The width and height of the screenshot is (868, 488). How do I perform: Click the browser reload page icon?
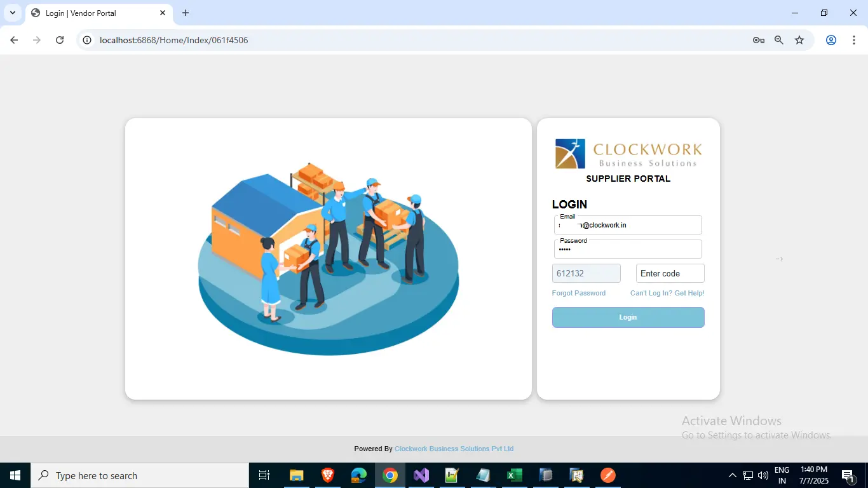point(60,40)
